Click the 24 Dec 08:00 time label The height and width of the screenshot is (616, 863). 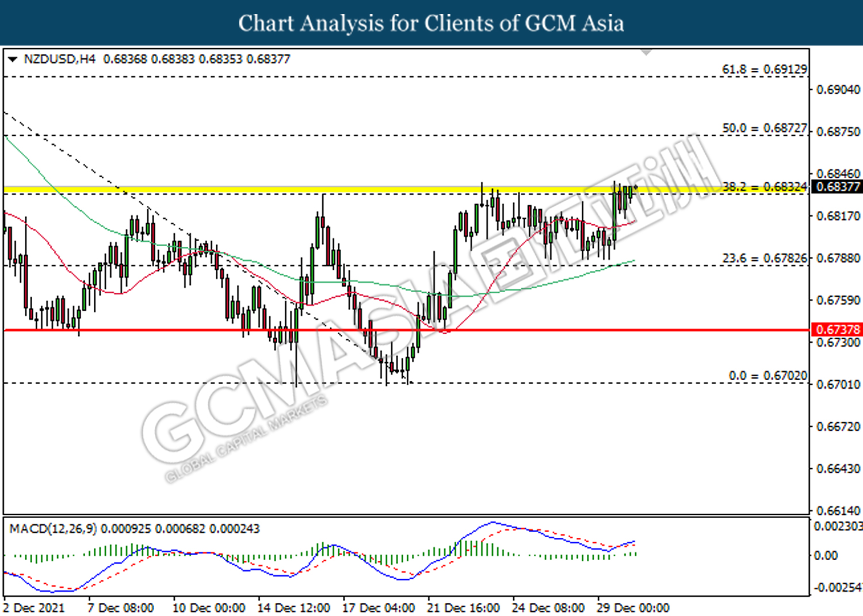pos(548,608)
